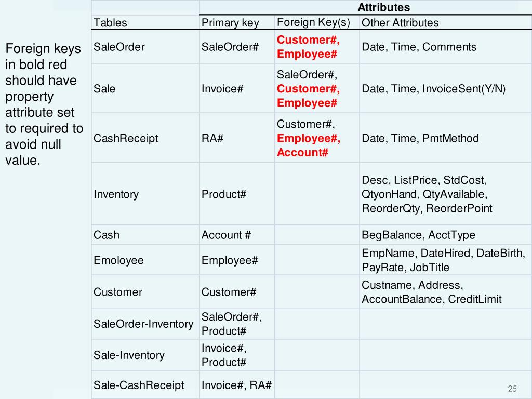The height and width of the screenshot is (399, 532).
Task: Click the BegBalance, AcctType attributes cell
Action: (x=418, y=235)
